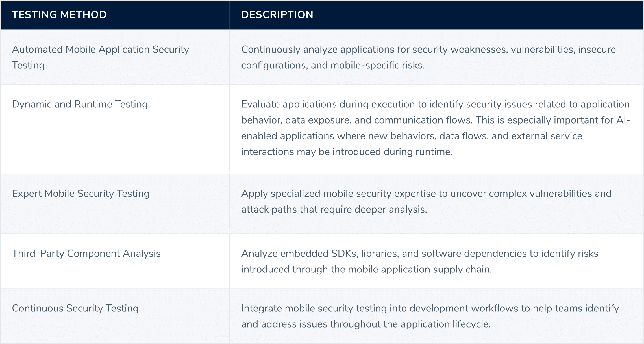Select the Expert Mobile Security Testing cell
The height and width of the screenshot is (344, 644).
pyautogui.click(x=115, y=204)
